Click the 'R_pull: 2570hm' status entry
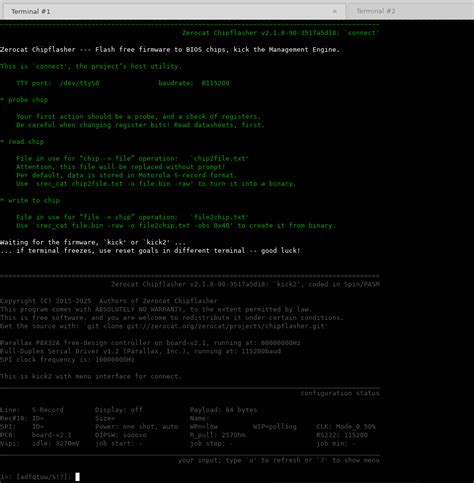The image size is (474, 483). [218, 435]
